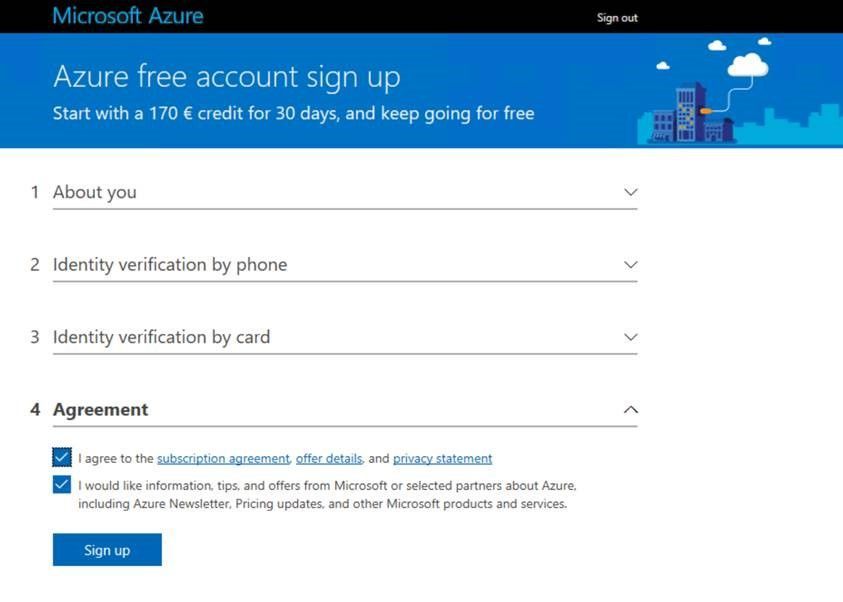Uncheck the Microsoft offers and tips checkbox
The height and width of the screenshot is (602, 843).
click(62, 484)
